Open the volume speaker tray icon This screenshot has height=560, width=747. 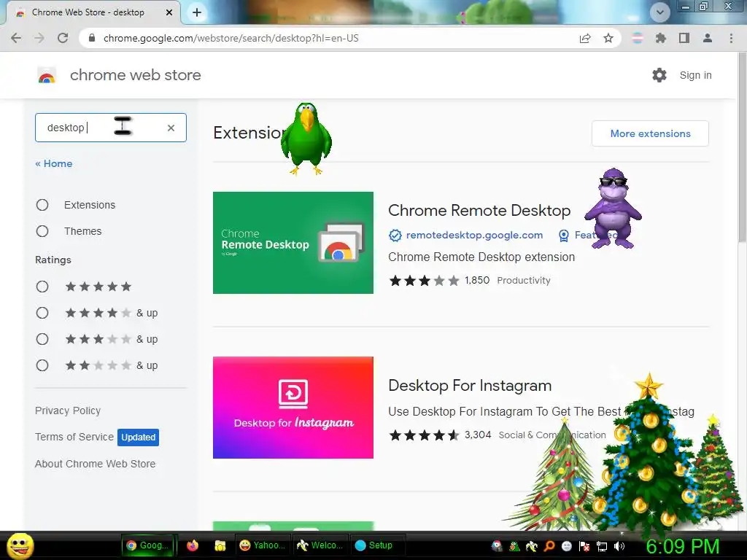tap(620, 546)
